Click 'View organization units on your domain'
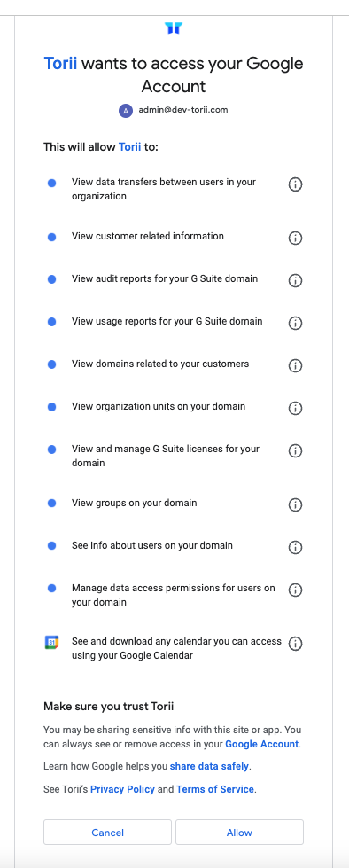Image resolution: width=349 pixels, height=868 pixels. (159, 406)
